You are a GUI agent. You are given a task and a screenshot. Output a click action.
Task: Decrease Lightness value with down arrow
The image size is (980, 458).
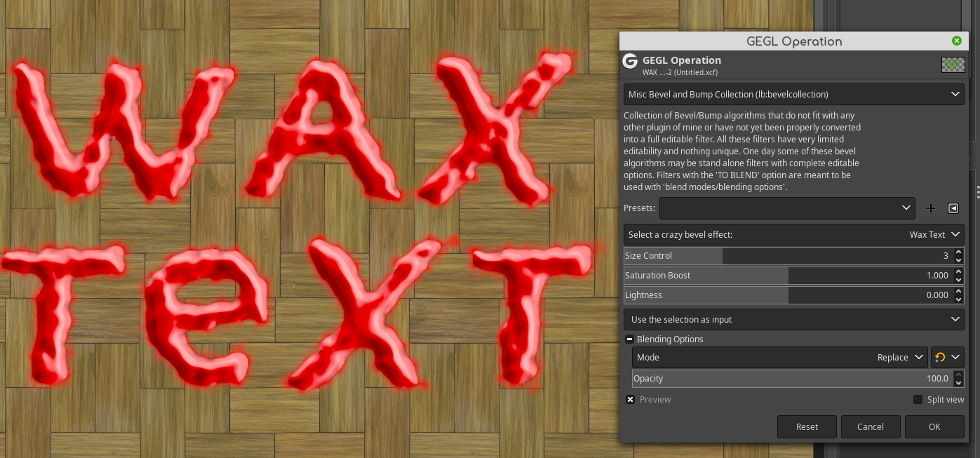click(958, 299)
